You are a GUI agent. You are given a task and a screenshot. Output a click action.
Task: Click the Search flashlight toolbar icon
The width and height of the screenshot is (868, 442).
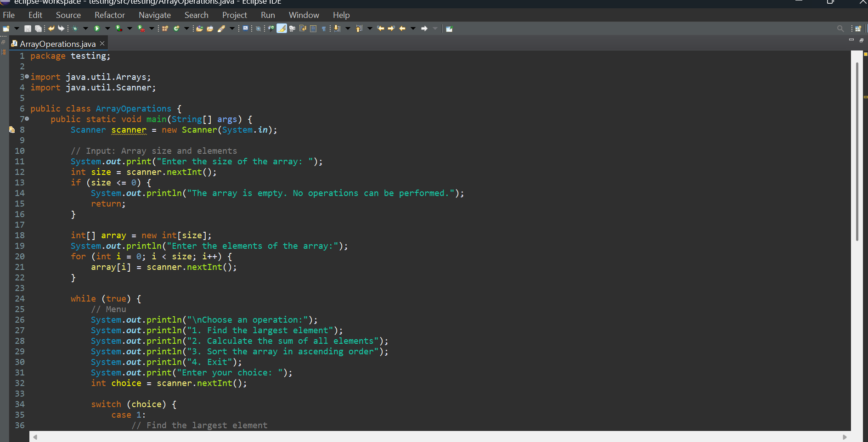[x=221, y=28]
